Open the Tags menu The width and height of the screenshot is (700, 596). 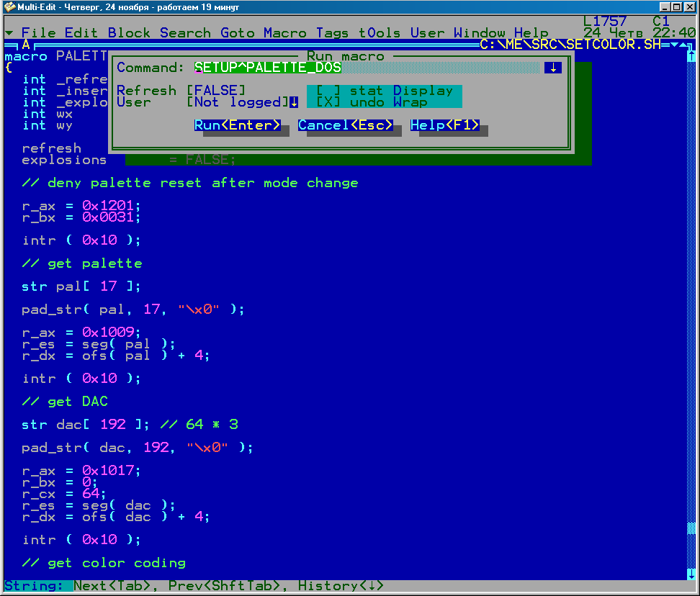tap(332, 33)
